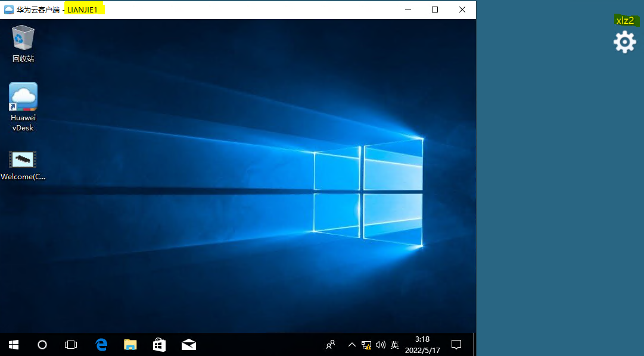The image size is (644, 356).
Task: Select the Welcome video file icon
Action: (x=23, y=166)
